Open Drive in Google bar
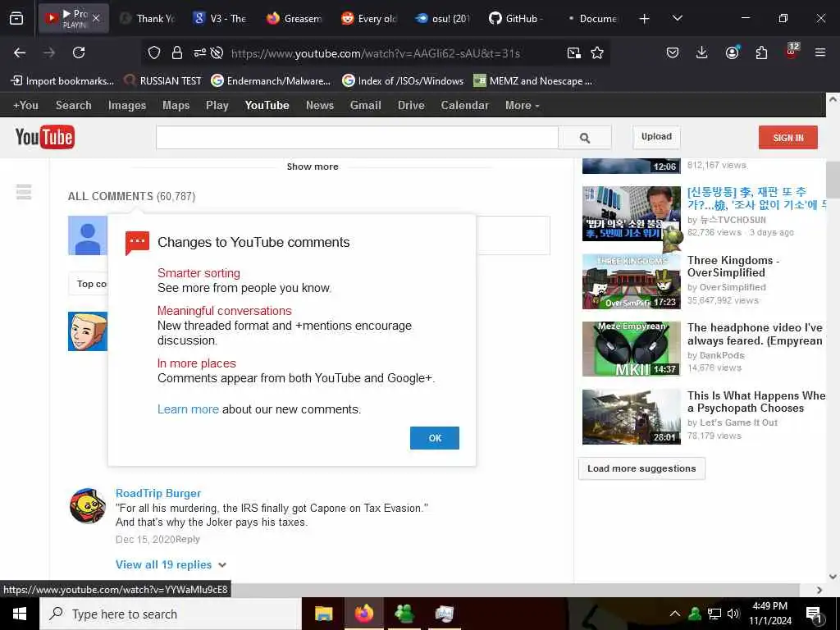Viewport: 840px width, 630px height. point(411,106)
